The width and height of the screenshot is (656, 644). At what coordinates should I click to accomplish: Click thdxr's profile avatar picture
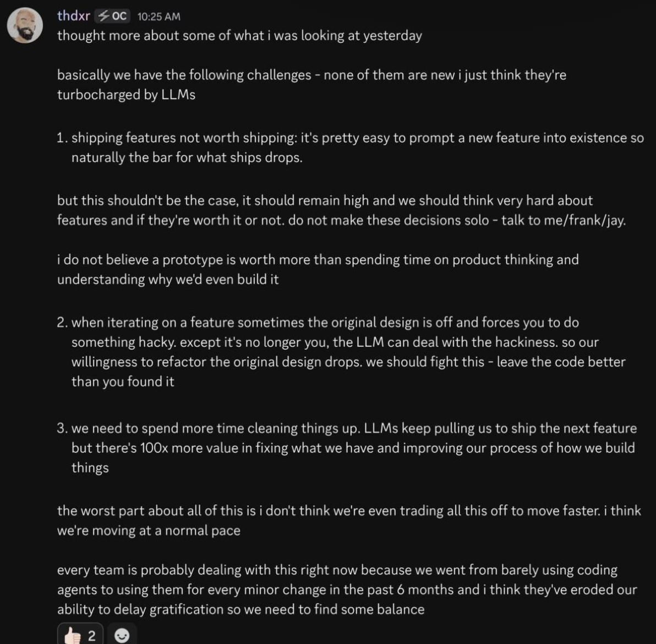click(24, 25)
